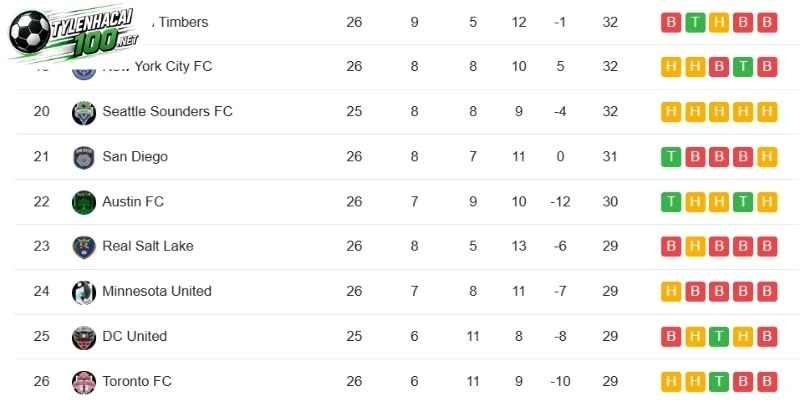
Task: Click Toronto FC's green T form badge
Action: pos(719,381)
